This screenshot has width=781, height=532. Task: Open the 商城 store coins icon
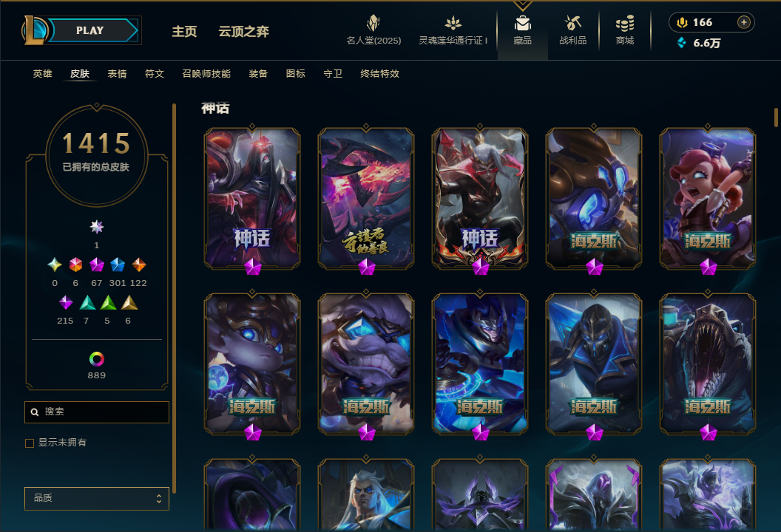tap(625, 24)
